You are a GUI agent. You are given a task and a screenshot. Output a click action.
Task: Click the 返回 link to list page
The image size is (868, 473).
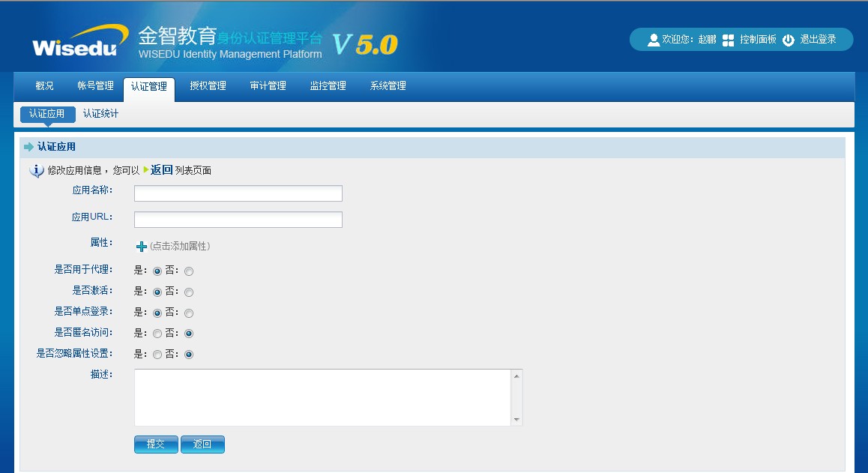(x=161, y=170)
